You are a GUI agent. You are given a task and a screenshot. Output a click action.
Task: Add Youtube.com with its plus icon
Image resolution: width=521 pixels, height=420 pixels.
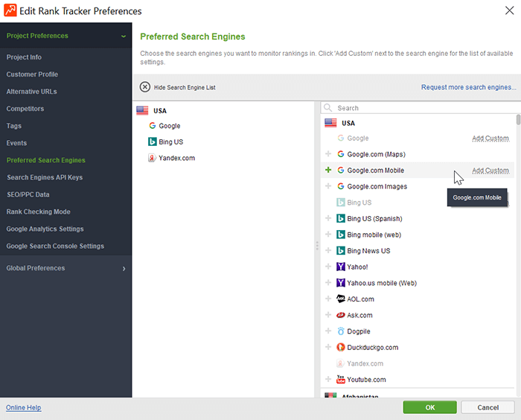coord(328,379)
